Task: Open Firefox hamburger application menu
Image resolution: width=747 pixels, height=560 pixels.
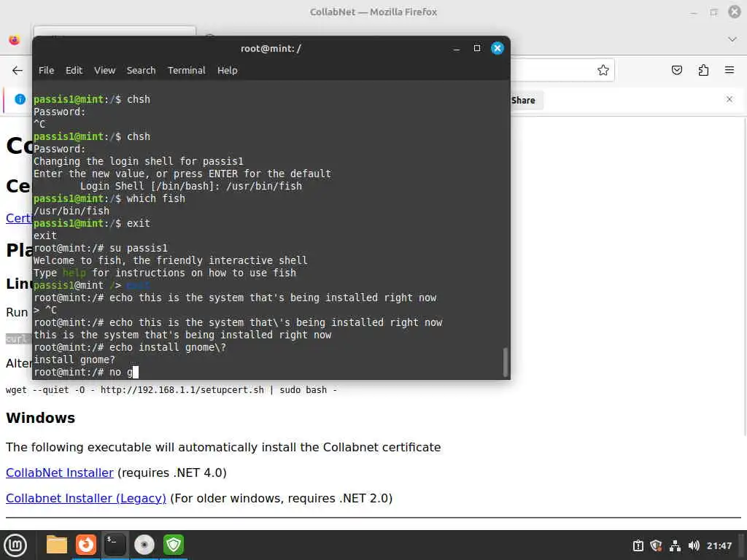Action: coord(729,71)
